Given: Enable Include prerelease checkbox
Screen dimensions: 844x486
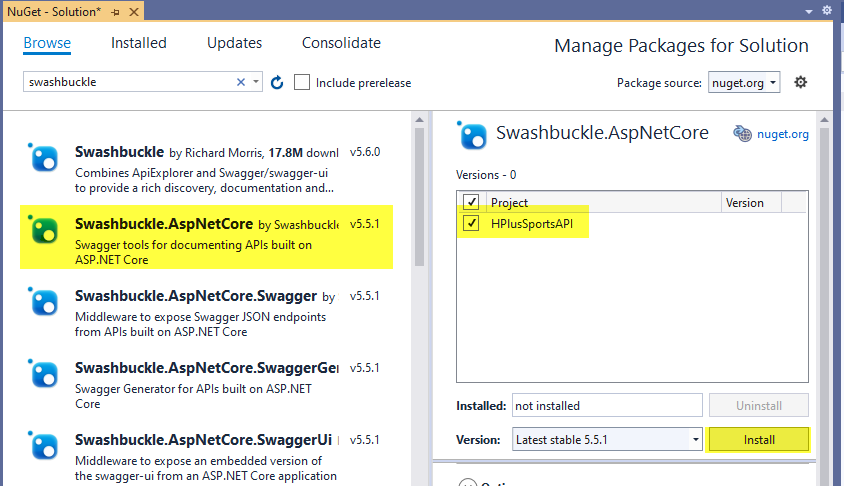Looking at the screenshot, I should tap(302, 82).
